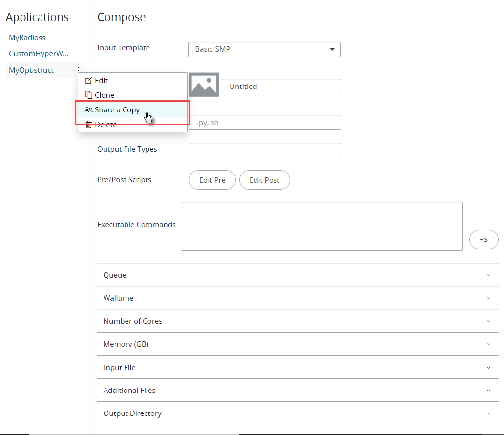
Task: Click the Edit Pre button
Action: click(212, 180)
